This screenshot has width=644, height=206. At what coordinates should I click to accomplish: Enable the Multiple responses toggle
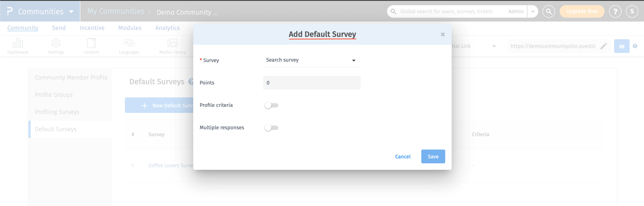[272, 128]
